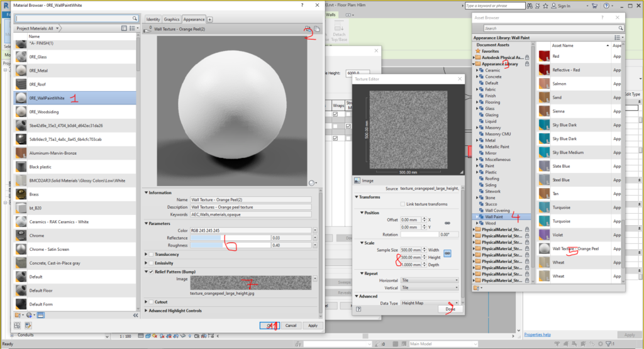644x349 pixels.
Task: Click the duplicate asset icon
Action: point(318,29)
